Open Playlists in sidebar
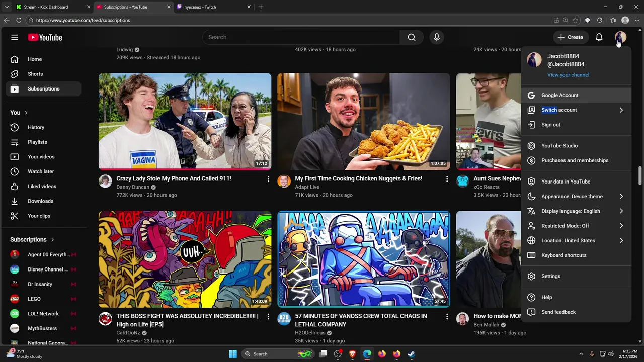The height and width of the screenshot is (362, 644). coord(43,142)
